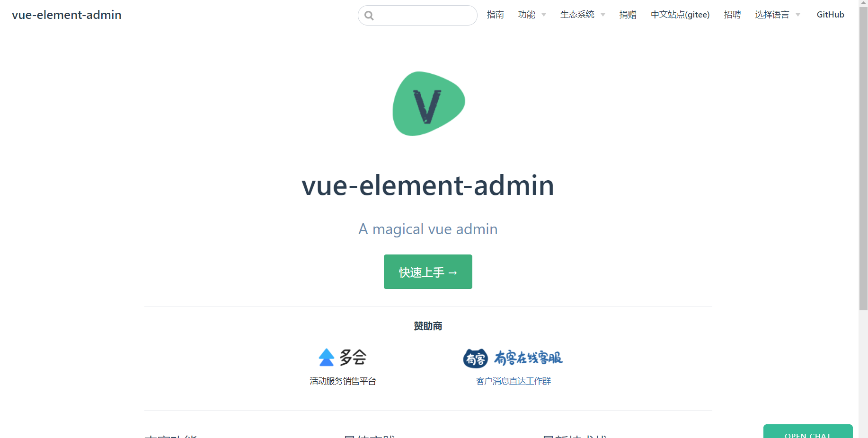This screenshot has height=438, width=868.
Task: Open the 多会 sponsor logo
Action: click(343, 357)
